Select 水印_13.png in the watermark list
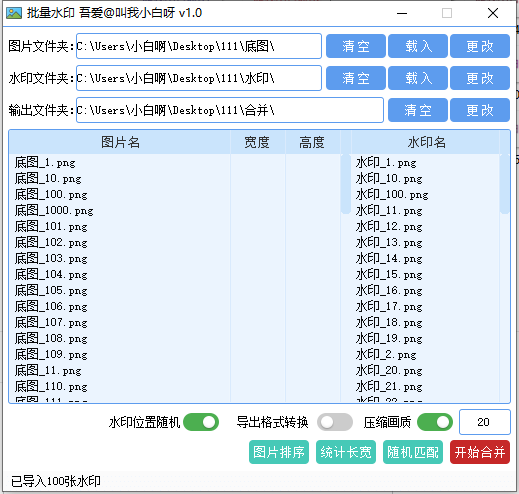 point(426,243)
